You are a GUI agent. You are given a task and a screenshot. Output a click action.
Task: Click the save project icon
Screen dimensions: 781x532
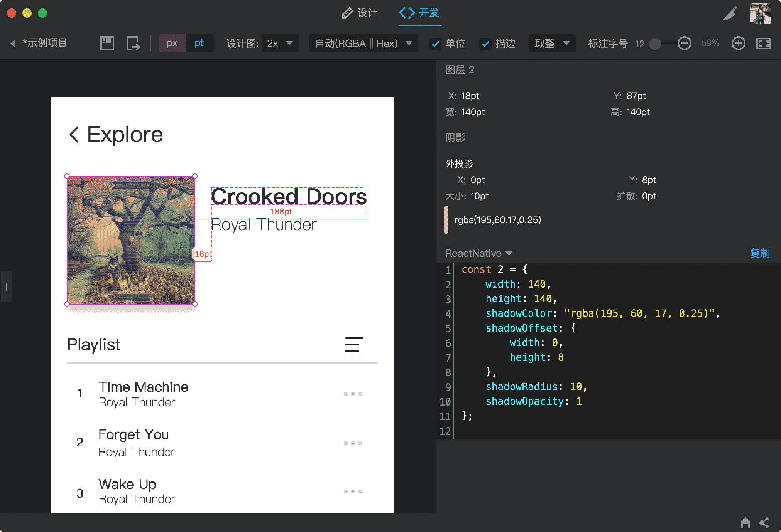[x=107, y=43]
